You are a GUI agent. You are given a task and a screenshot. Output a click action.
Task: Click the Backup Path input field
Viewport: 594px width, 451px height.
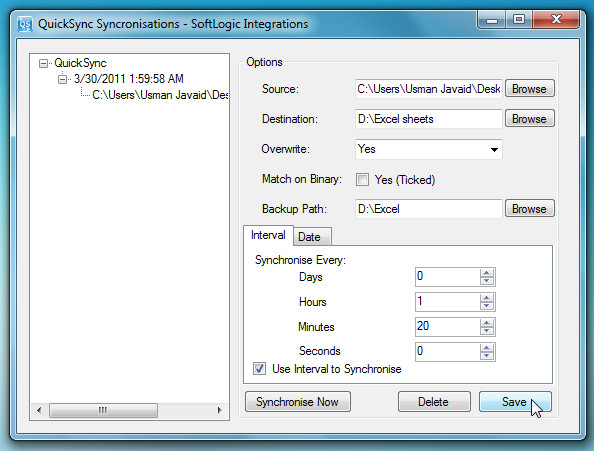click(x=429, y=209)
